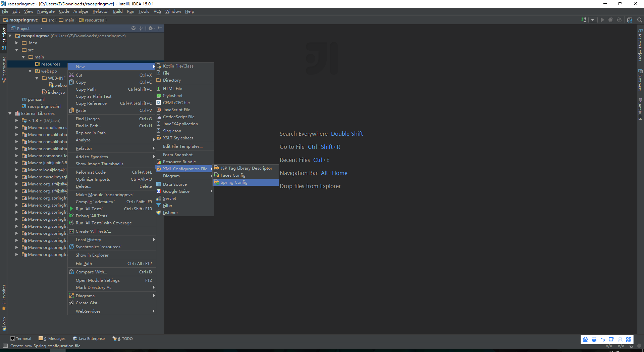Click the Synchronize 'resources' refresh icon
Image resolution: width=644 pixels, height=352 pixels.
pos(71,247)
